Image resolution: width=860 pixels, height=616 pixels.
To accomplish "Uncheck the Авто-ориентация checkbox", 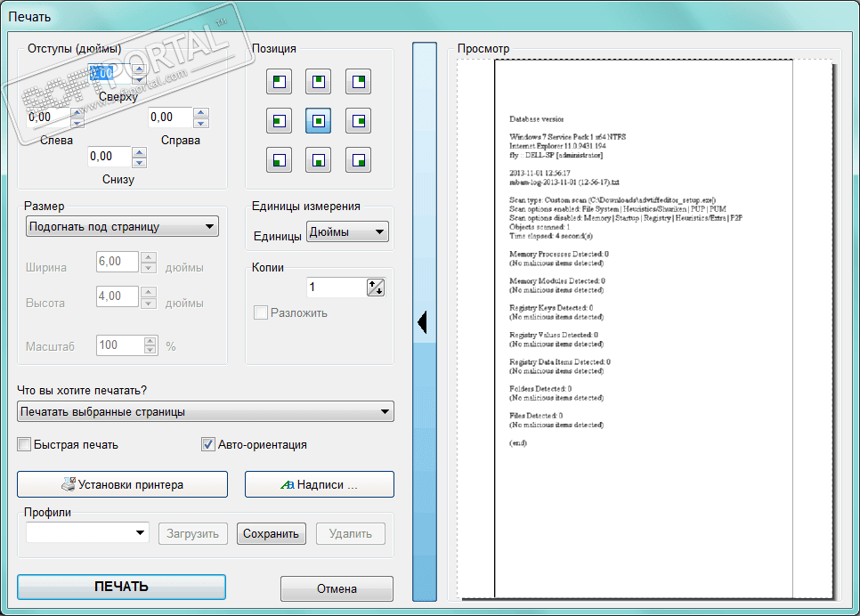I will click(207, 444).
